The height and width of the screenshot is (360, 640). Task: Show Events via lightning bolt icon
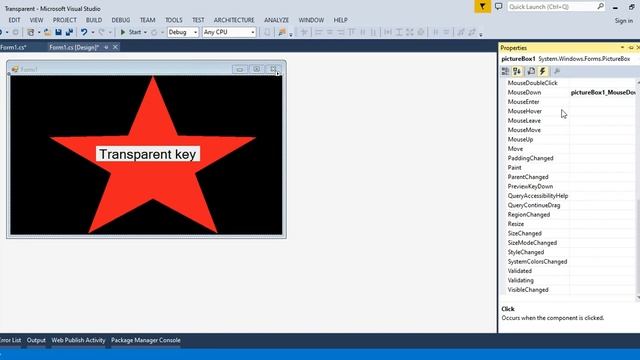pyautogui.click(x=542, y=71)
